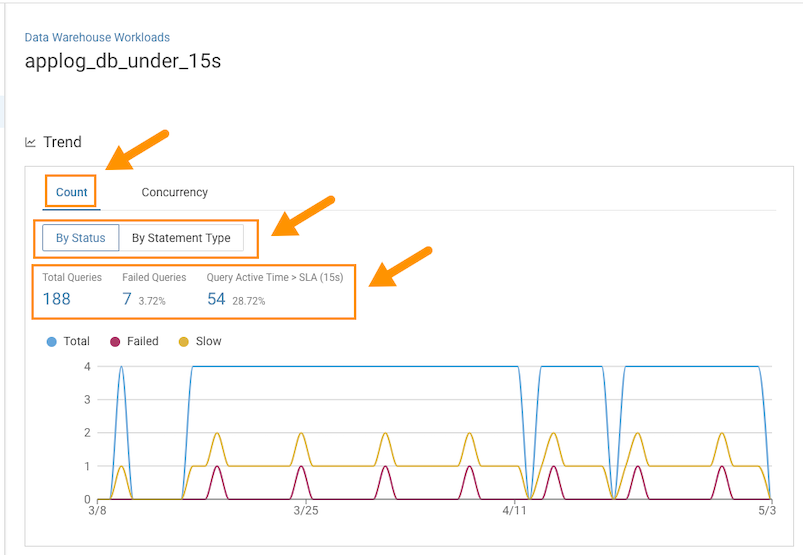Select By Statement Type view
This screenshot has width=803, height=555.
[x=181, y=238]
